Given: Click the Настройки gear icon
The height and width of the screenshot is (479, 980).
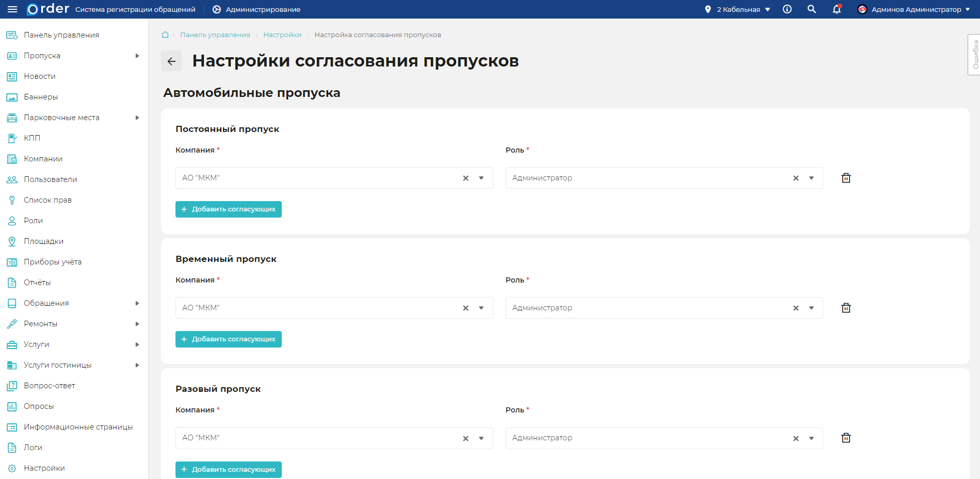Looking at the screenshot, I should tap(11, 468).
